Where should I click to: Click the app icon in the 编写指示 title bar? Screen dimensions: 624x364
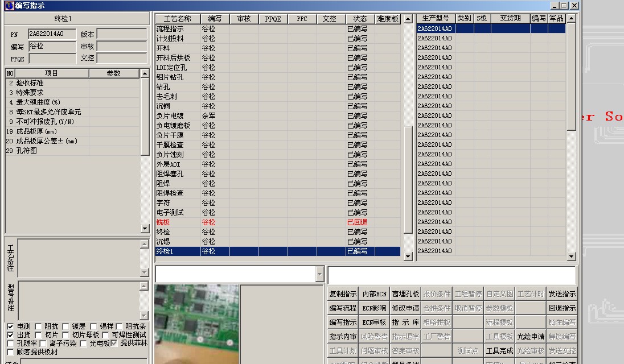[9, 6]
